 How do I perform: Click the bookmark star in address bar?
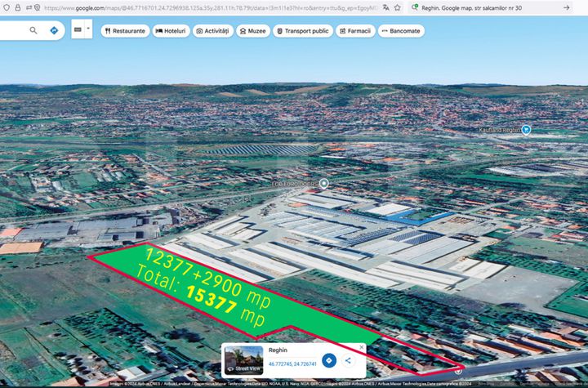click(x=397, y=7)
